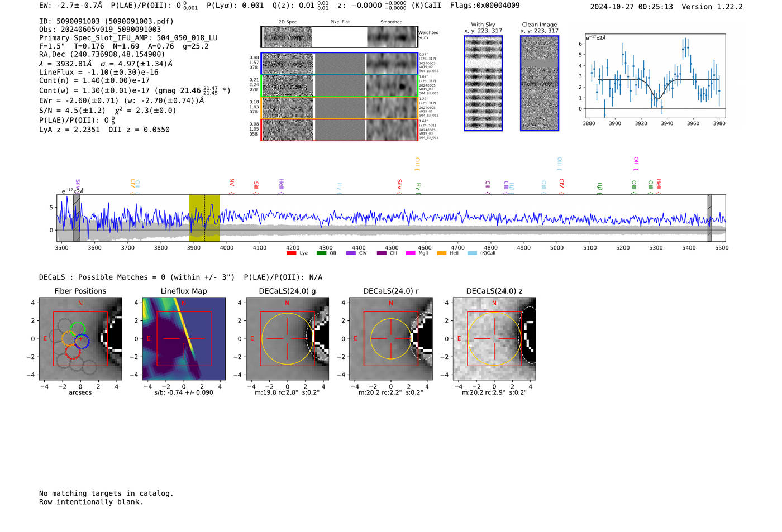Click the green OII legend swatch

click(x=321, y=253)
